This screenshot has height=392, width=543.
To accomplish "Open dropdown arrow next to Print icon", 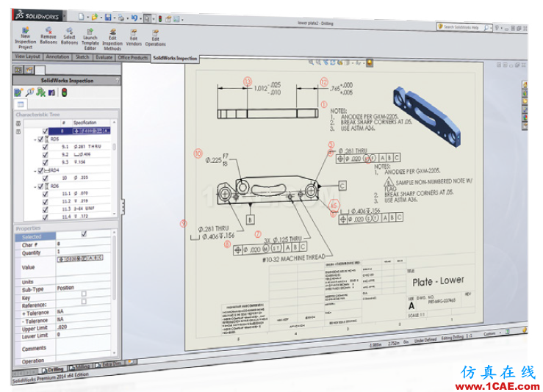I will pyautogui.click(x=127, y=18).
